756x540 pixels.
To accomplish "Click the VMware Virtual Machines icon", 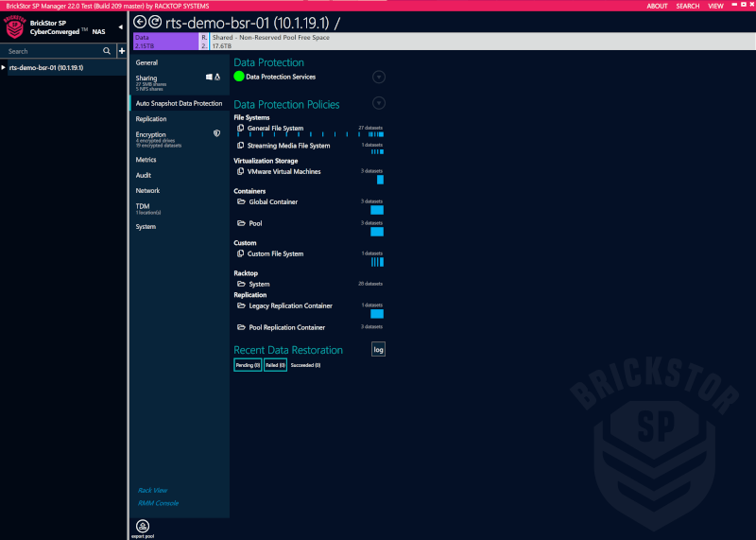I will tap(240, 171).
